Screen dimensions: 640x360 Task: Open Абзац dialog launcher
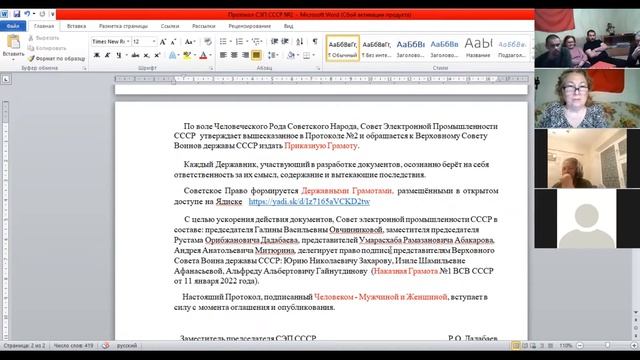(318, 69)
